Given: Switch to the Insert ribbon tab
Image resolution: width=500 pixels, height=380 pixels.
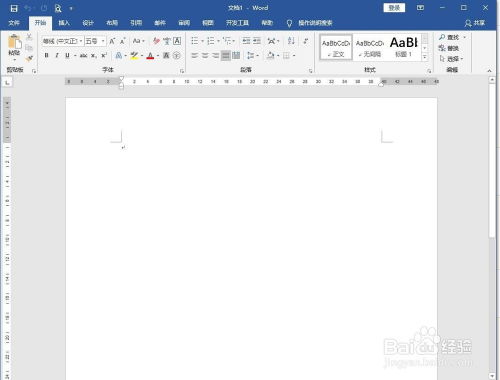Looking at the screenshot, I should tap(64, 23).
